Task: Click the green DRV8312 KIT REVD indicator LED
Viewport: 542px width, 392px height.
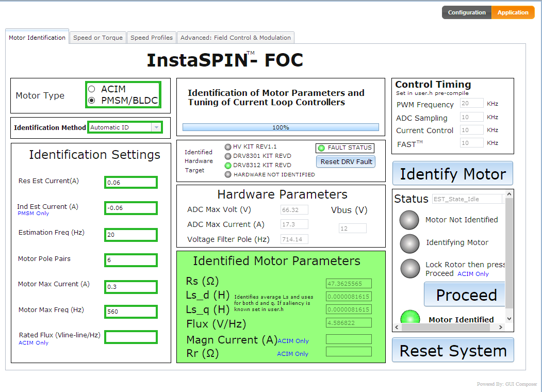Action: [228, 165]
